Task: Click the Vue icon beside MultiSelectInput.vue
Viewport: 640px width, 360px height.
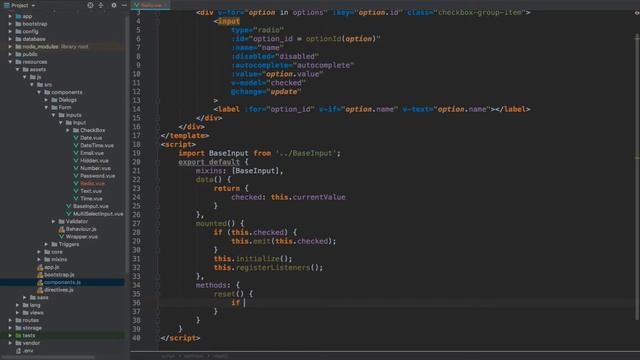Action: pyautogui.click(x=69, y=214)
